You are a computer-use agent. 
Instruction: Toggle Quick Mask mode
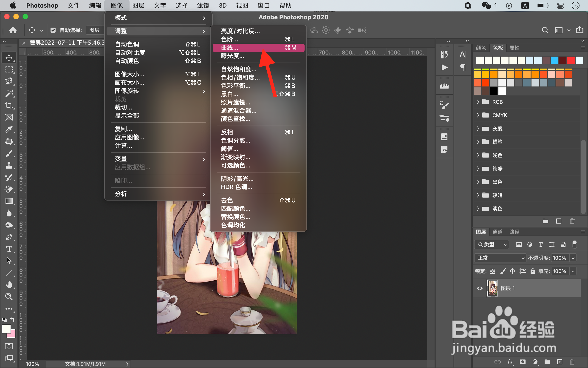coord(9,346)
